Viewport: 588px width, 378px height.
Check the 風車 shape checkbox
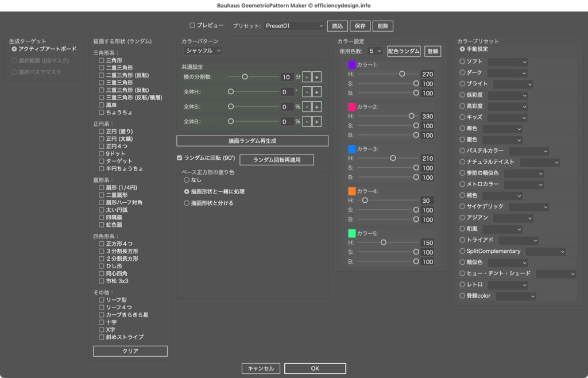pos(101,105)
